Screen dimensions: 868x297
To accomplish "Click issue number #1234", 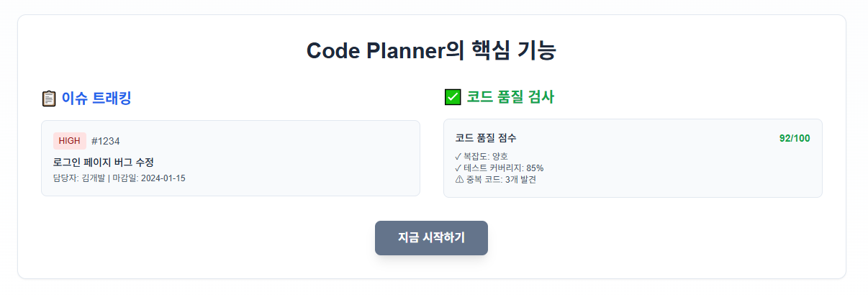I will [106, 141].
